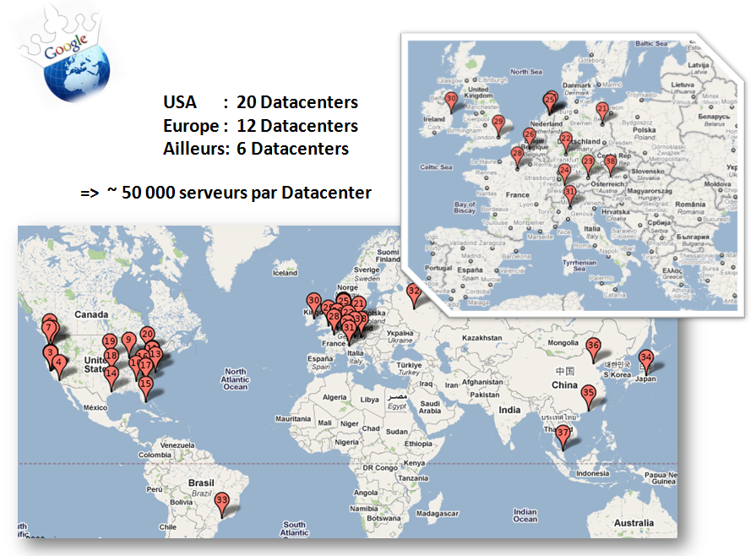Click the 'Europe : 12 Datacenters' text
Image resolution: width=756 pixels, height=556 pixels.
260,126
